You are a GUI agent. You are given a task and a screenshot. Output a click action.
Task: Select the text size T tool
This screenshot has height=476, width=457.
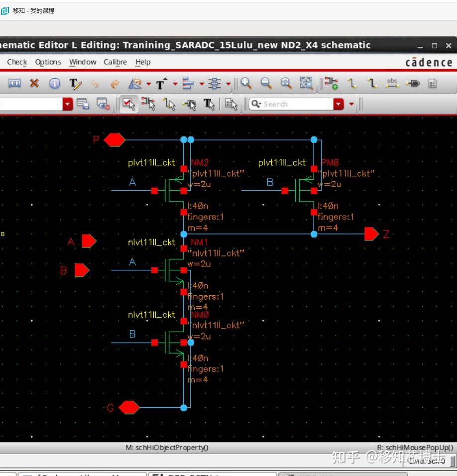(161, 84)
